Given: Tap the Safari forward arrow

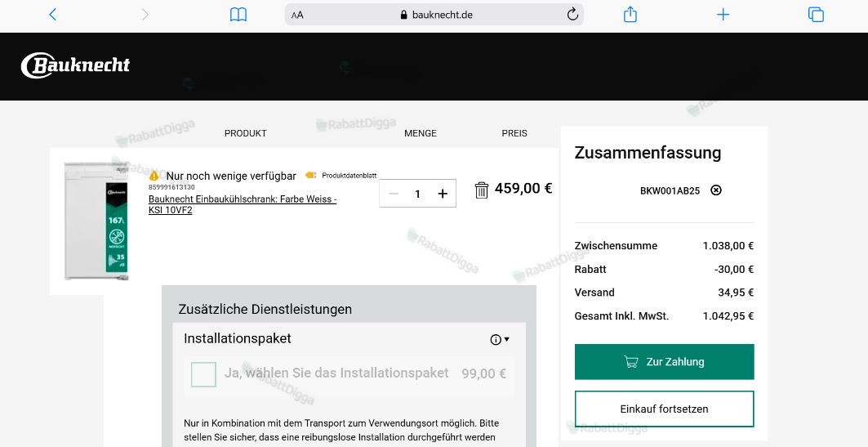Looking at the screenshot, I should point(145,15).
